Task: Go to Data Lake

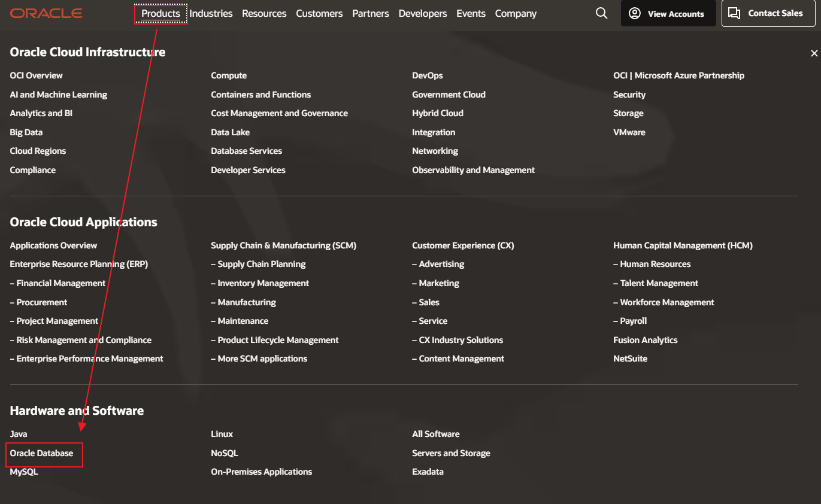Action: (x=231, y=132)
